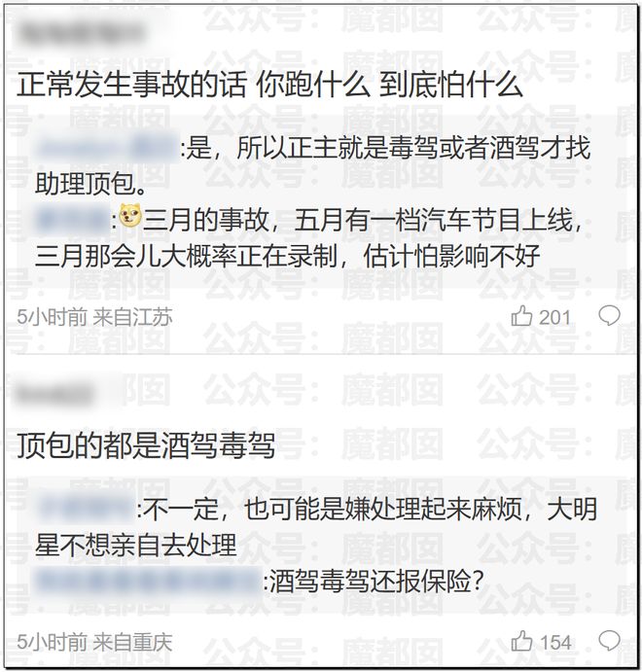Select comment text 正常发生事故的话

tap(132, 85)
